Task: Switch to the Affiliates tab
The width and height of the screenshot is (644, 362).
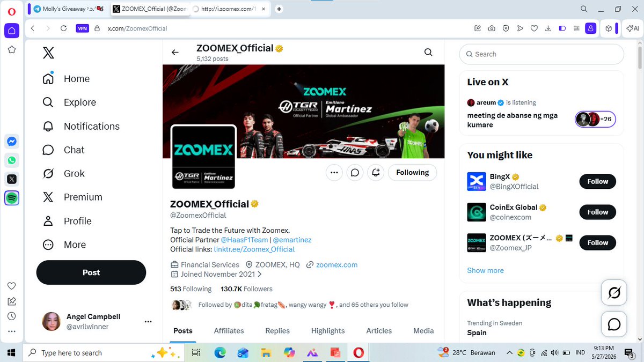Action: click(x=229, y=331)
